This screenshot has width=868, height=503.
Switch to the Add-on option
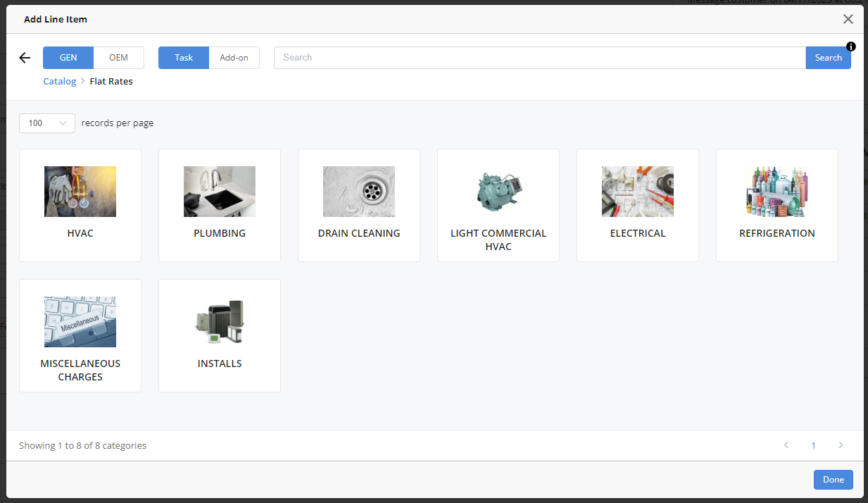coord(234,58)
